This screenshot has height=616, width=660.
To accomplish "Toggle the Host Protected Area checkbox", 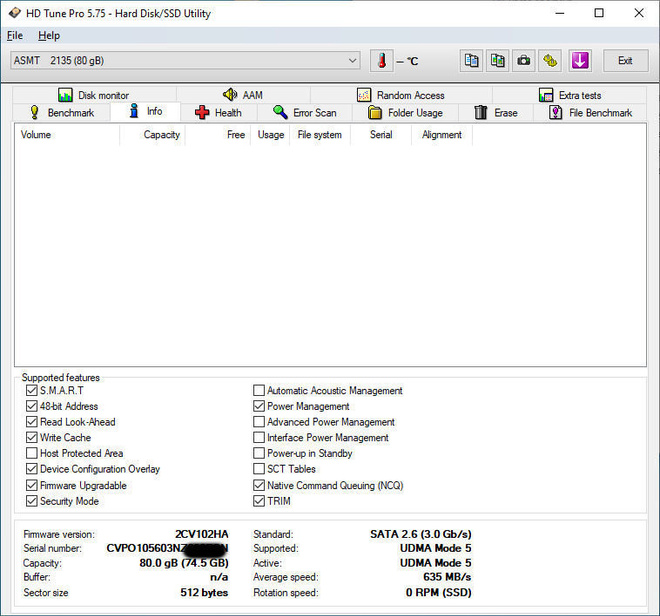I will coord(32,453).
